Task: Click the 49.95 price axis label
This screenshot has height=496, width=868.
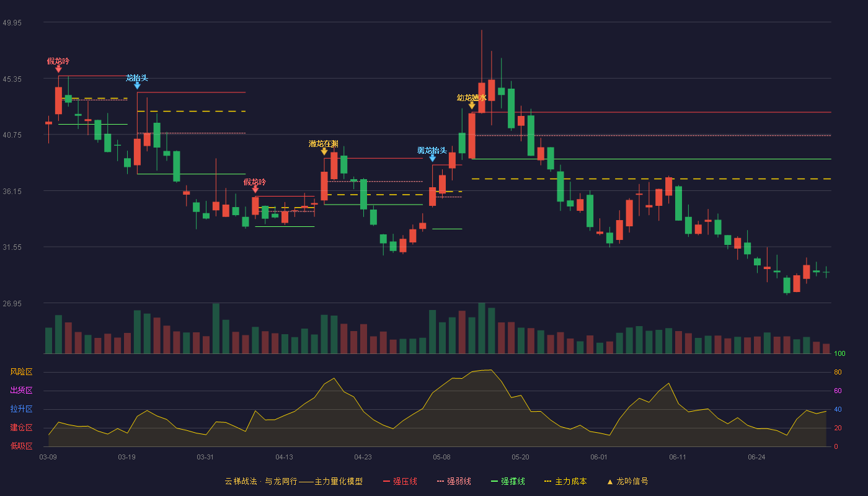Action: click(x=12, y=22)
